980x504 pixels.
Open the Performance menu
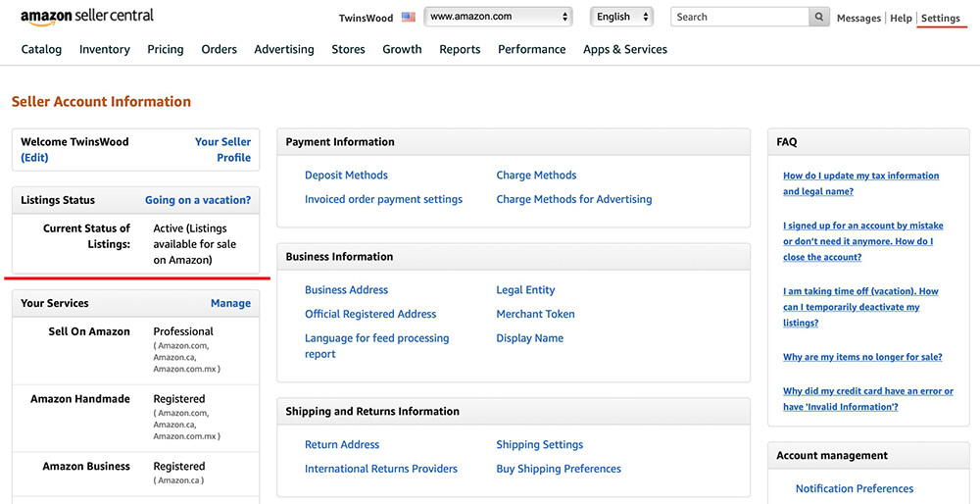(x=532, y=49)
